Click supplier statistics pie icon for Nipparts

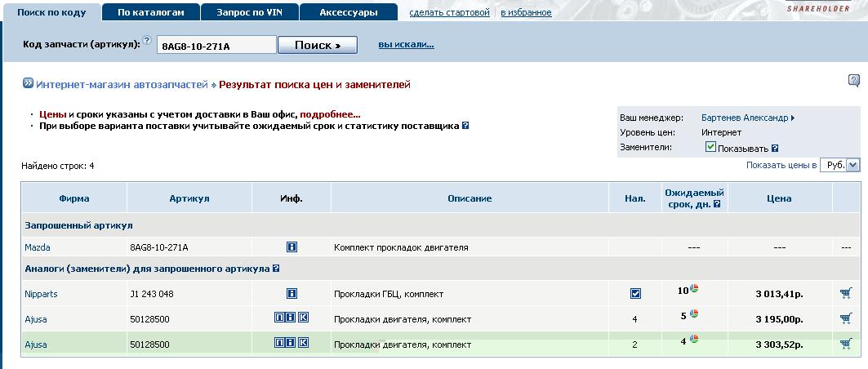(x=694, y=289)
